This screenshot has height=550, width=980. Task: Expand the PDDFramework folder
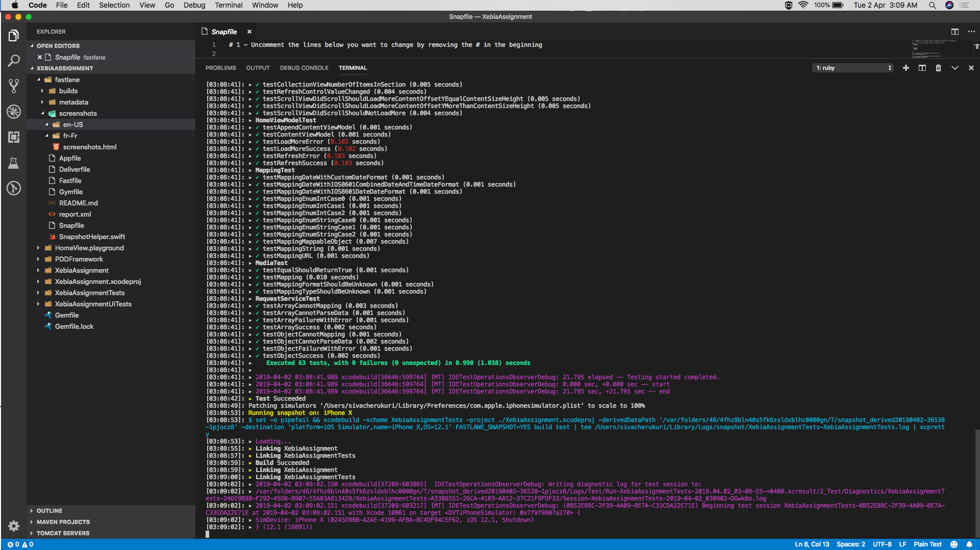[x=111, y=259]
